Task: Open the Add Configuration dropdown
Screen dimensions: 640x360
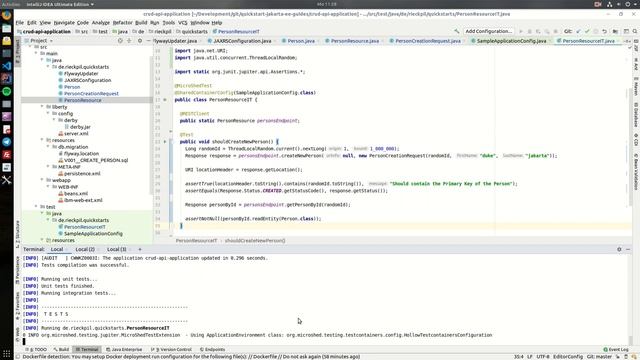Action: [489, 31]
